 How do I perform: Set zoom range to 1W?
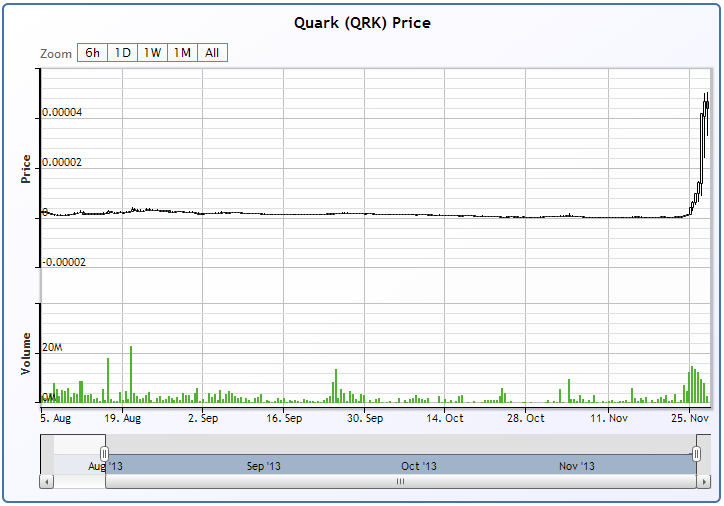152,53
